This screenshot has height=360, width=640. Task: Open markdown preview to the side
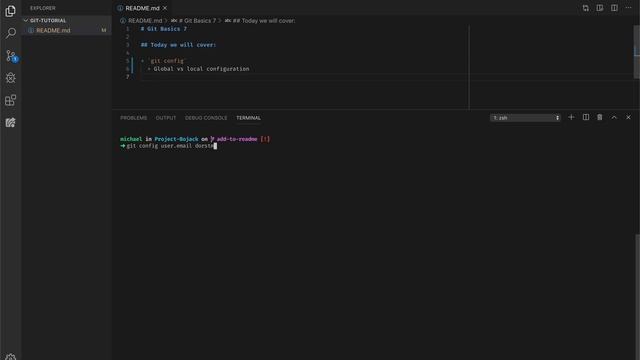coord(600,8)
